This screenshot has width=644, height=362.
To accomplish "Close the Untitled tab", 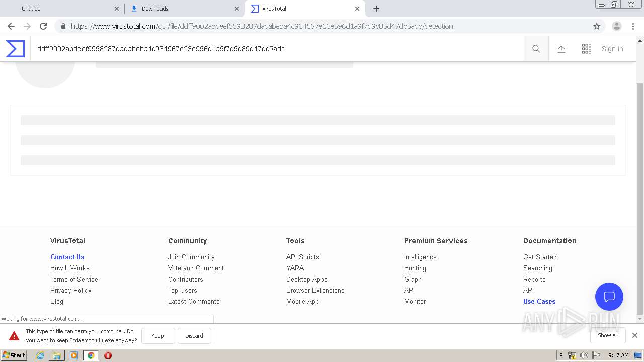I will tap(117, 9).
